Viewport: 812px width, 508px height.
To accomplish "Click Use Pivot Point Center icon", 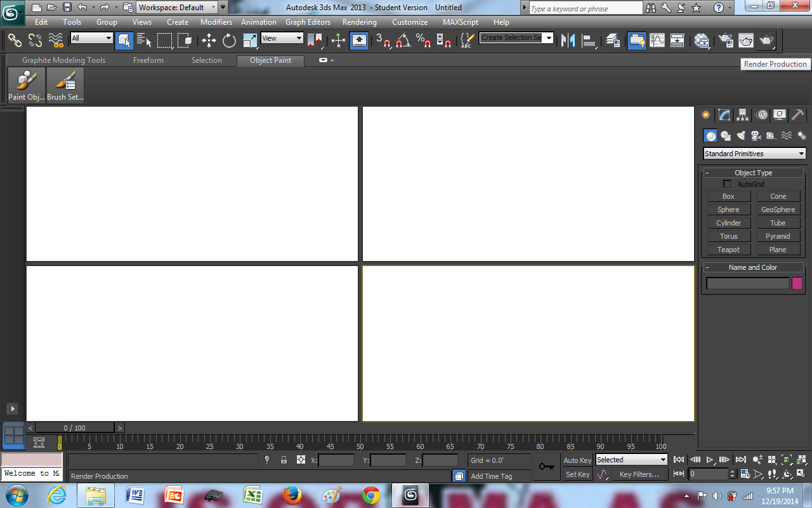I will [315, 41].
